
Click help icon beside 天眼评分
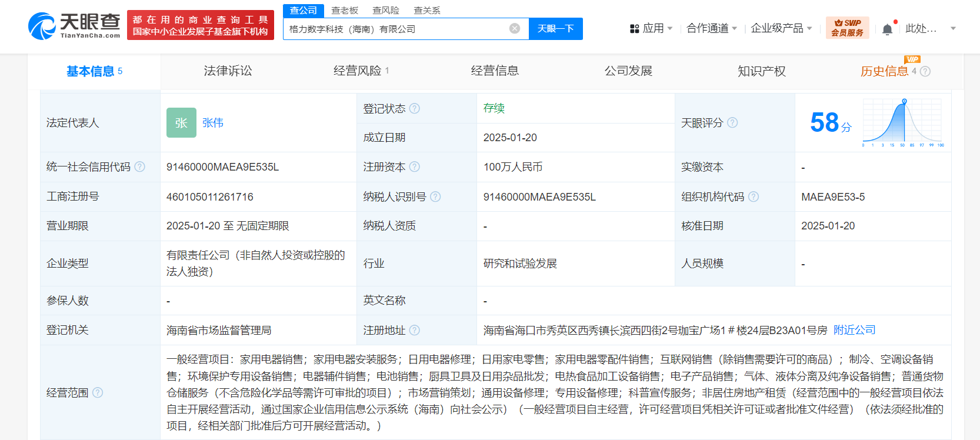tap(732, 122)
